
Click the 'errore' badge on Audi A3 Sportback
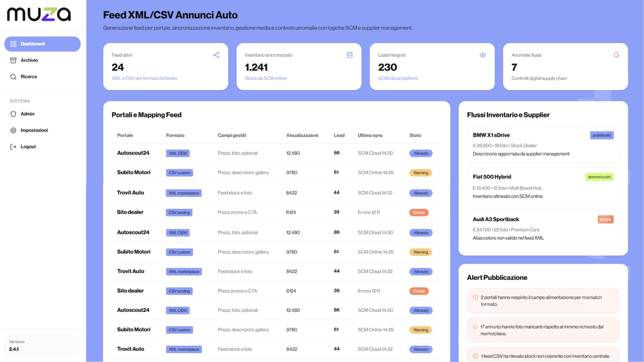click(606, 219)
